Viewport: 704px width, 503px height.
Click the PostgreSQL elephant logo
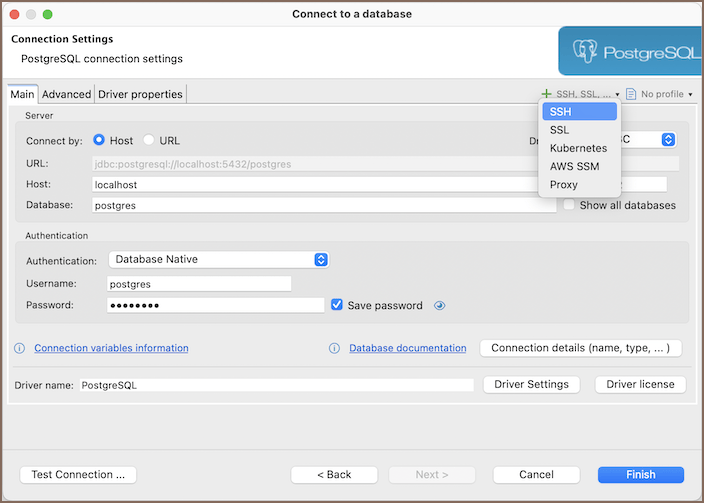coord(585,51)
